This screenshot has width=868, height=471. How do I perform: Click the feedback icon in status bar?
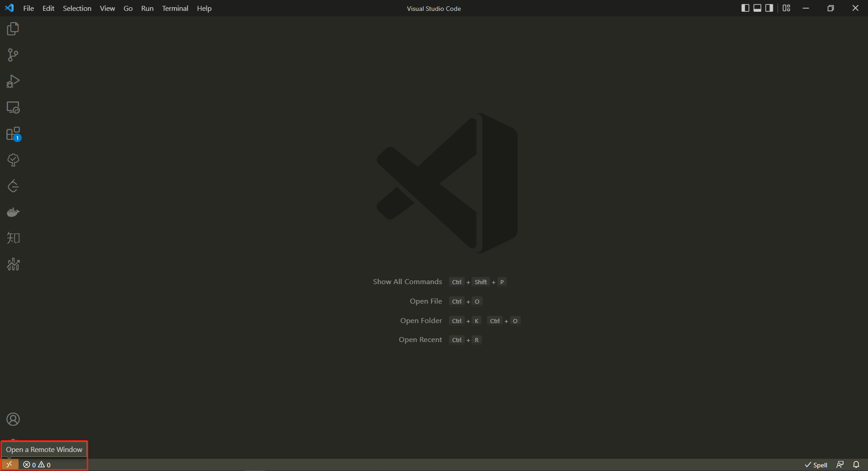[840, 465]
